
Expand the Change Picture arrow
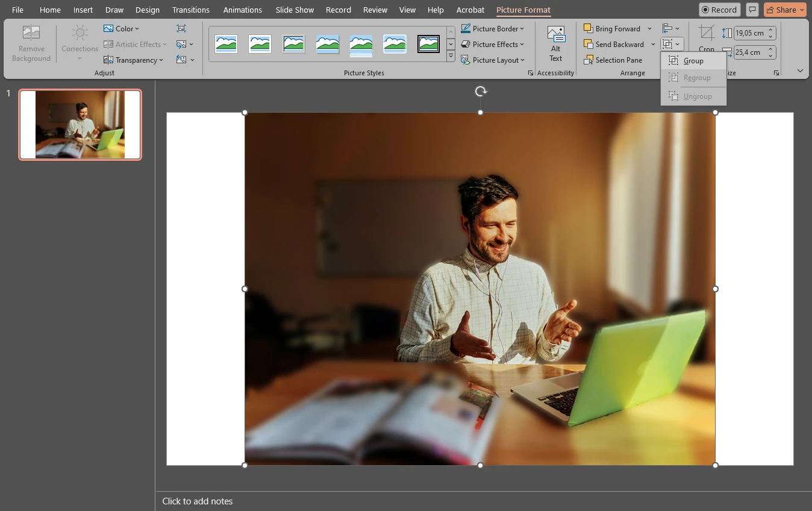coord(192,44)
